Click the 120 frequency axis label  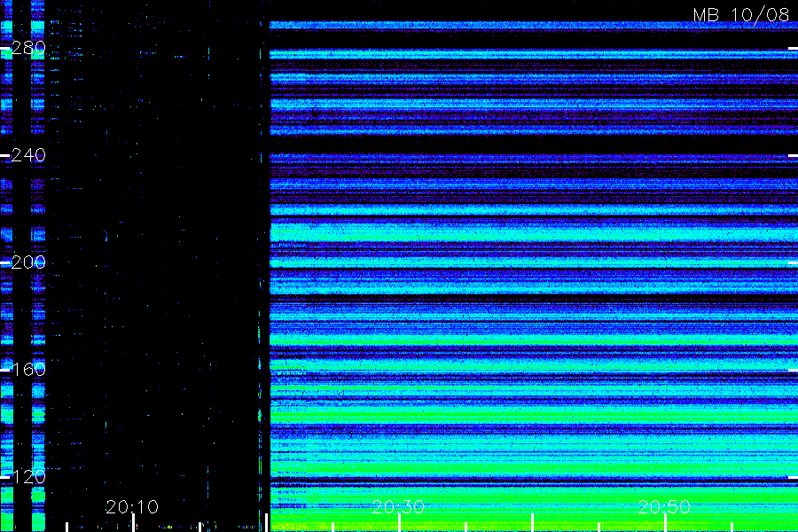[x=28, y=477]
